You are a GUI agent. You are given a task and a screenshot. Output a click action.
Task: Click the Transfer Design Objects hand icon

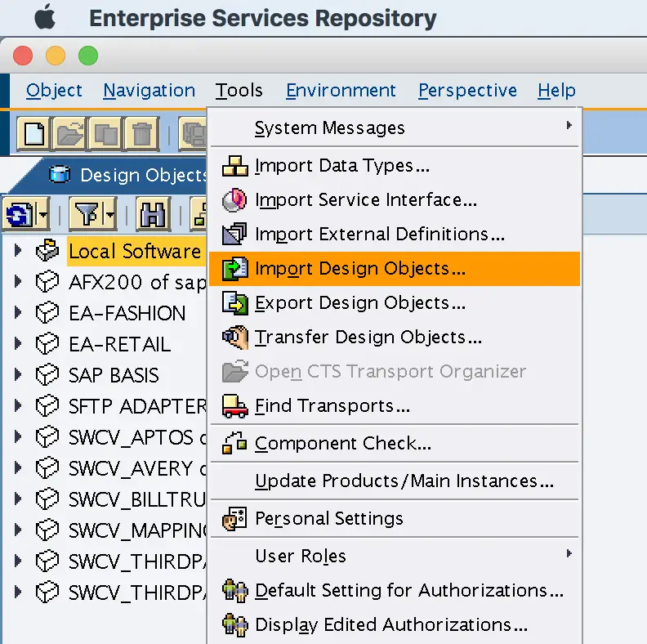click(x=234, y=338)
